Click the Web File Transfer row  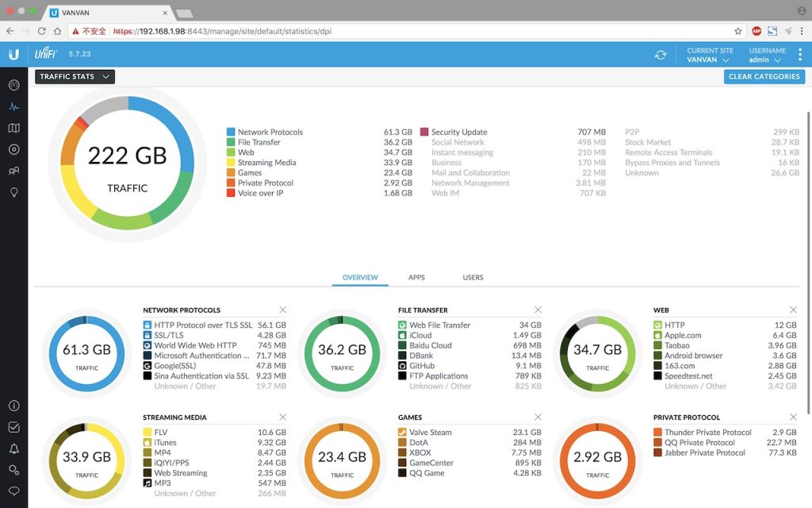[x=469, y=325]
